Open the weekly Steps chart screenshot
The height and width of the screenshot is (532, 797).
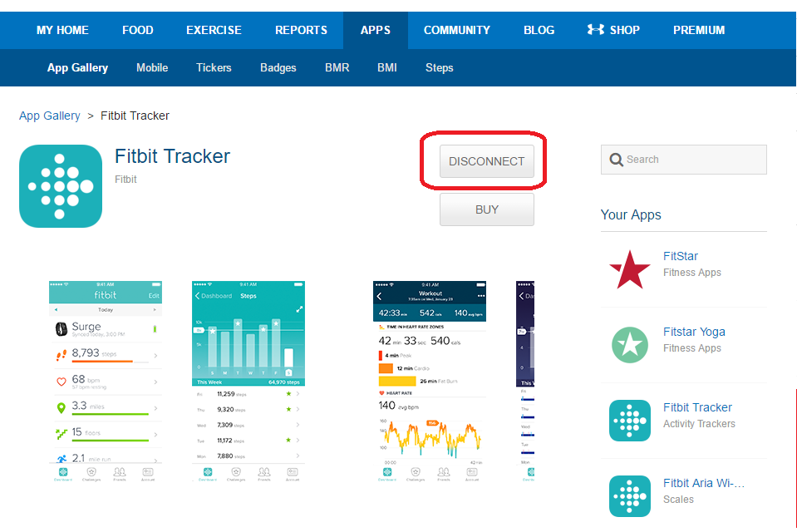click(248, 381)
